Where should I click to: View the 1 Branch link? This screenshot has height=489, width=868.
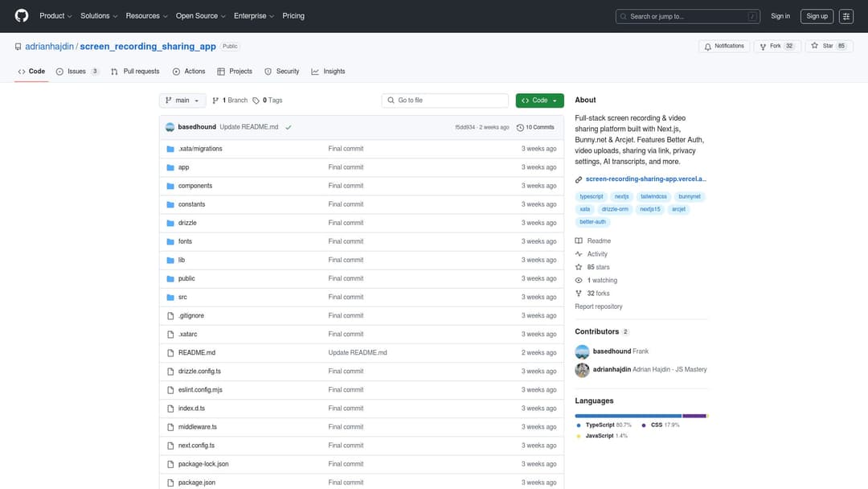point(230,101)
